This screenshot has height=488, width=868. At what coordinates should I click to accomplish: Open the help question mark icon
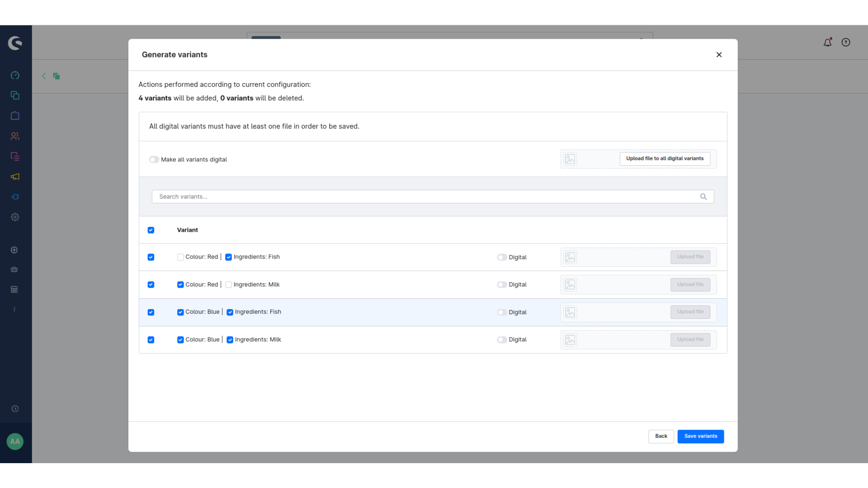pos(846,42)
